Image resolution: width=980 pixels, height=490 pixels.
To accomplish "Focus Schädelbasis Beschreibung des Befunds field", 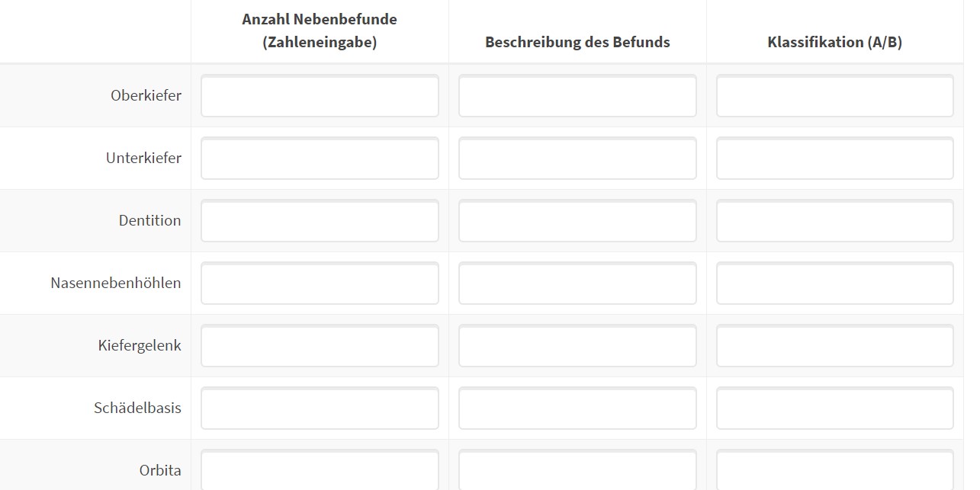I will 577,408.
